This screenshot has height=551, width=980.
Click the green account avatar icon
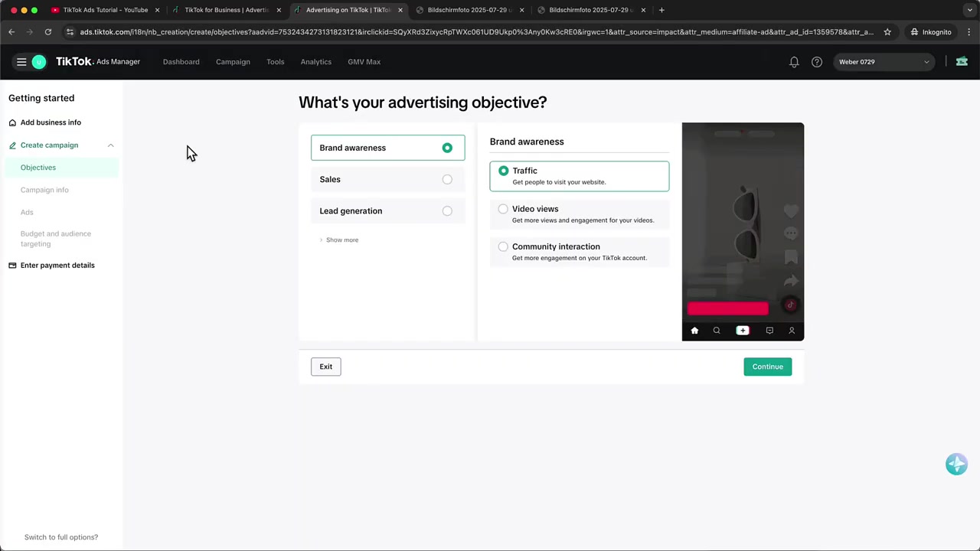tap(39, 62)
